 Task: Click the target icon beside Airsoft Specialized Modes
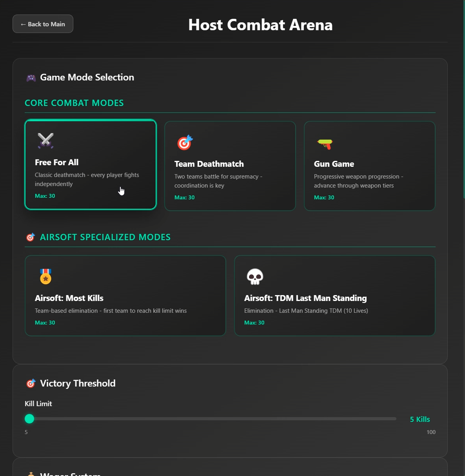click(x=31, y=237)
